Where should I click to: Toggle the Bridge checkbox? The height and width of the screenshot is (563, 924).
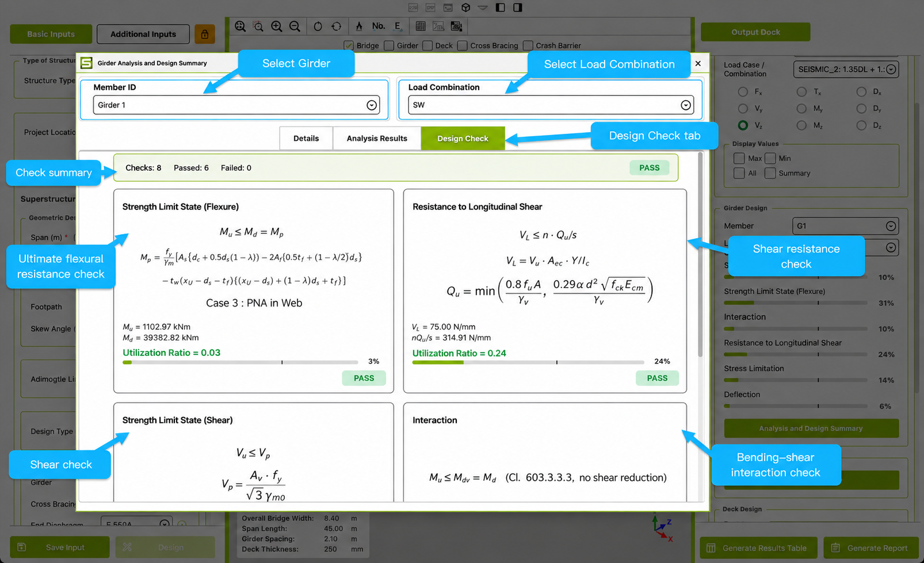pyautogui.click(x=348, y=45)
